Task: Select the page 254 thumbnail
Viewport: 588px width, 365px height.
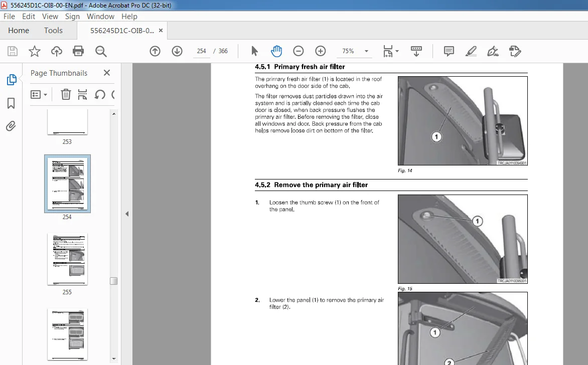Action: [68, 184]
